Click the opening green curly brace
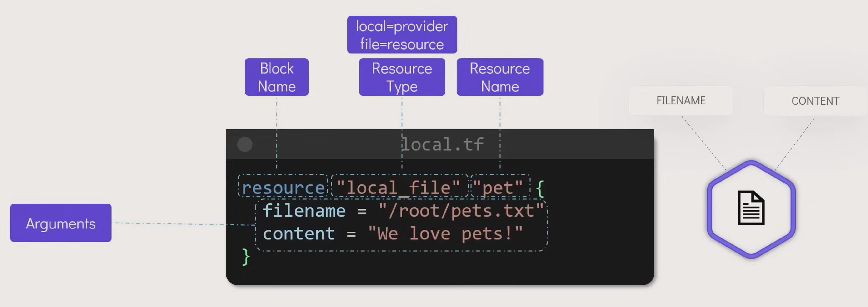868x307 pixels. (x=540, y=188)
